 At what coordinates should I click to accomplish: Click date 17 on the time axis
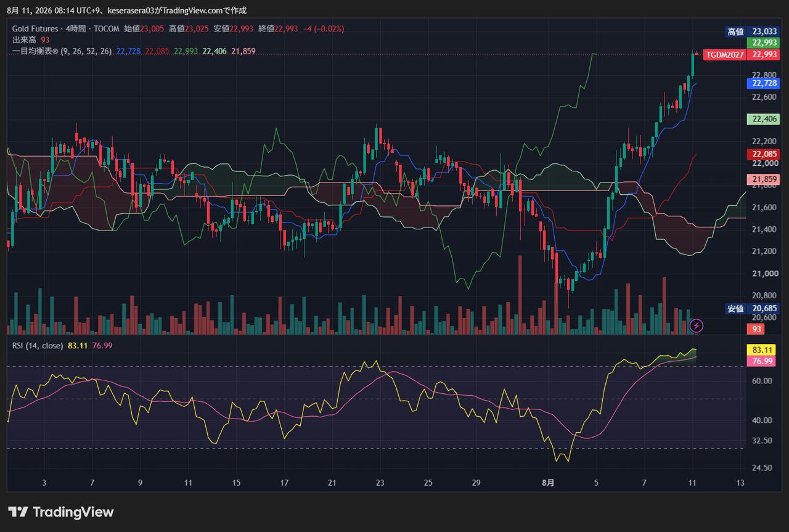coord(284,483)
